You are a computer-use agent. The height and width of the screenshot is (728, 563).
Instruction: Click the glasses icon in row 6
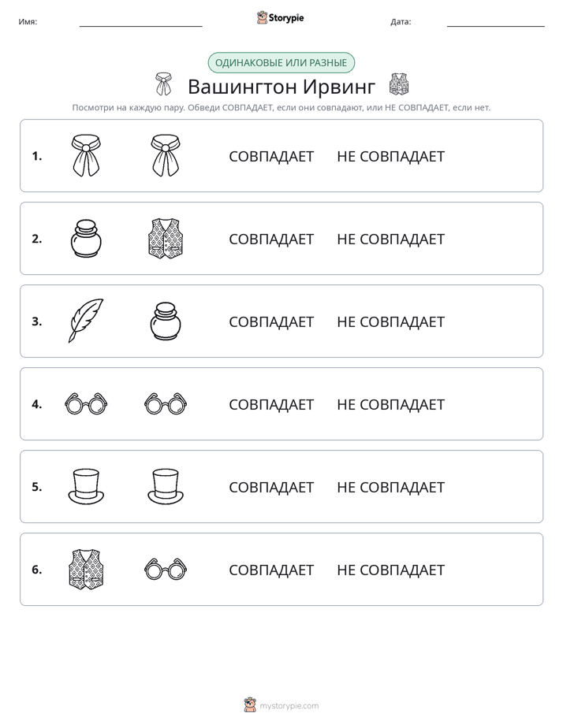166,569
